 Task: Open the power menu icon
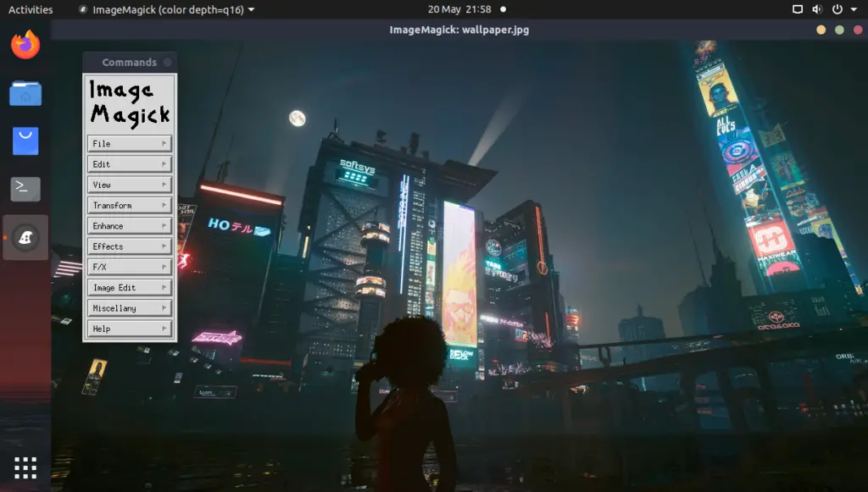pyautogui.click(x=837, y=9)
